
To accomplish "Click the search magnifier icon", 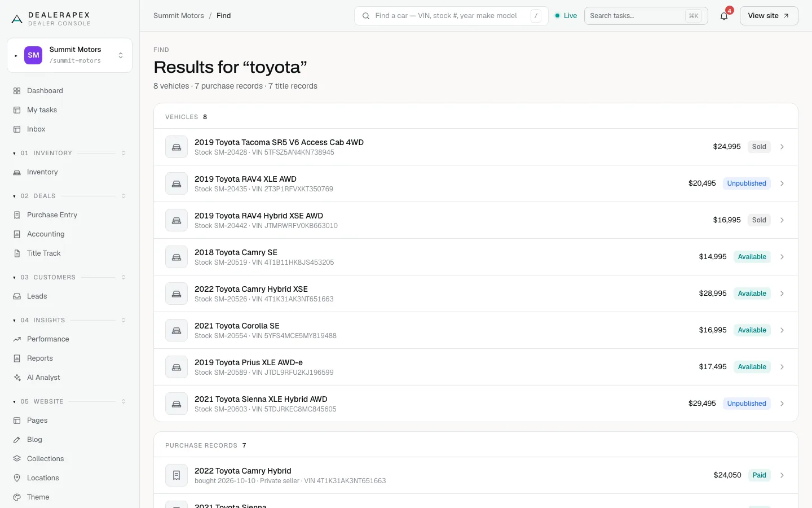I will point(366,16).
